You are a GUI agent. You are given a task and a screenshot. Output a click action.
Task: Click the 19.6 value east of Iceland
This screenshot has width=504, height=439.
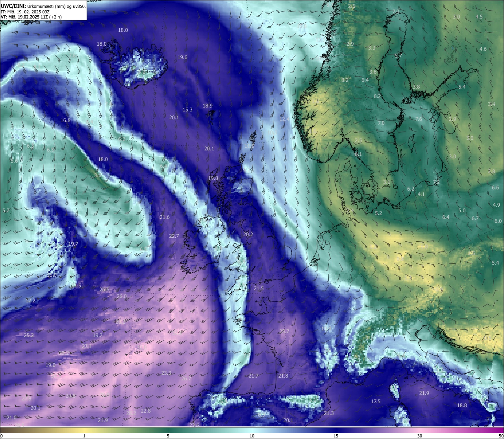[182, 57]
